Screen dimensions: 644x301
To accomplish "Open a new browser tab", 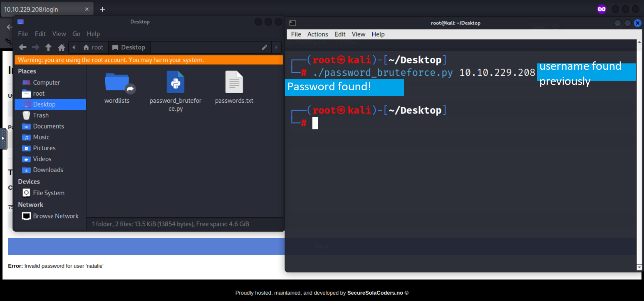I will point(103,9).
